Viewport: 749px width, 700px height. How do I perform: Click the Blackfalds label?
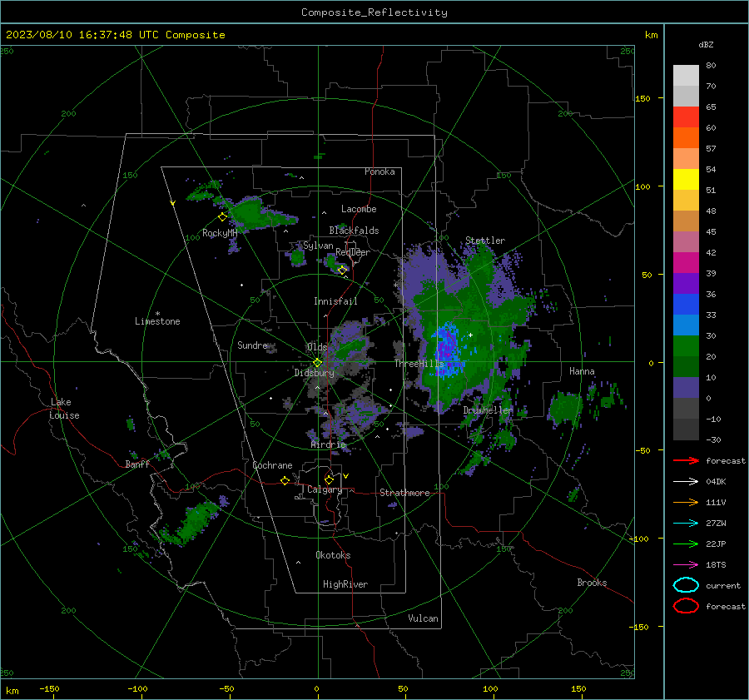point(354,231)
